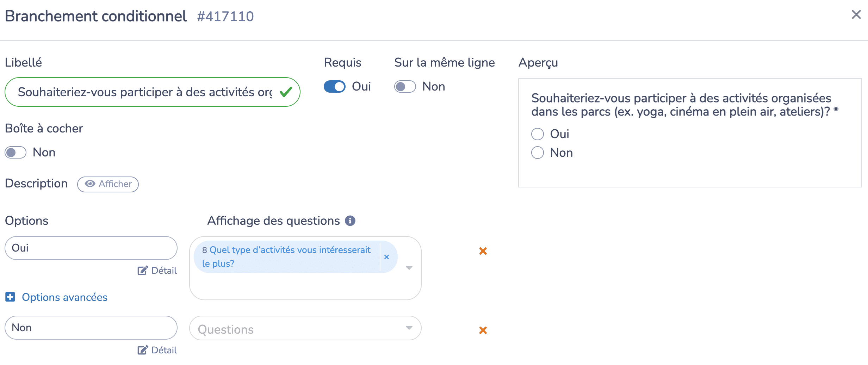Viewport: 868px width, 365px height.
Task: Open Détail for the Non option
Action: pos(157,350)
